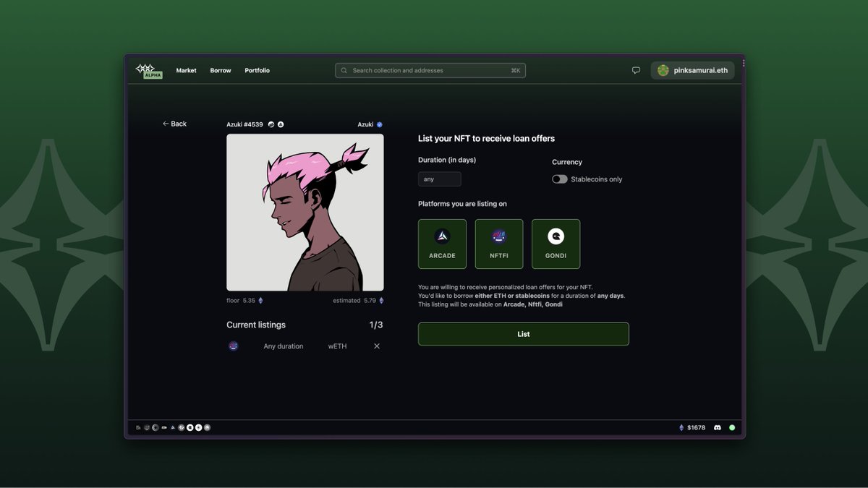Toggle the GONDI platform card
Image resolution: width=868 pixels, height=488 pixels.
[x=556, y=244]
